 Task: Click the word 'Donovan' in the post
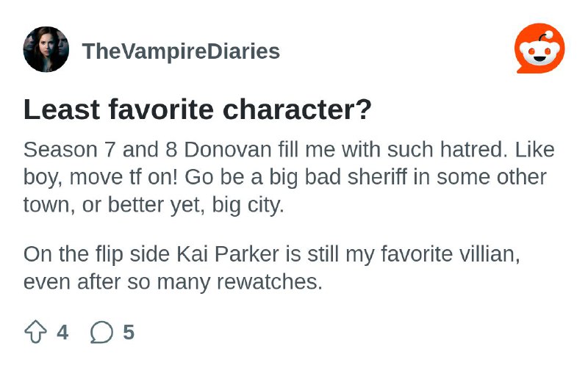[228, 150]
